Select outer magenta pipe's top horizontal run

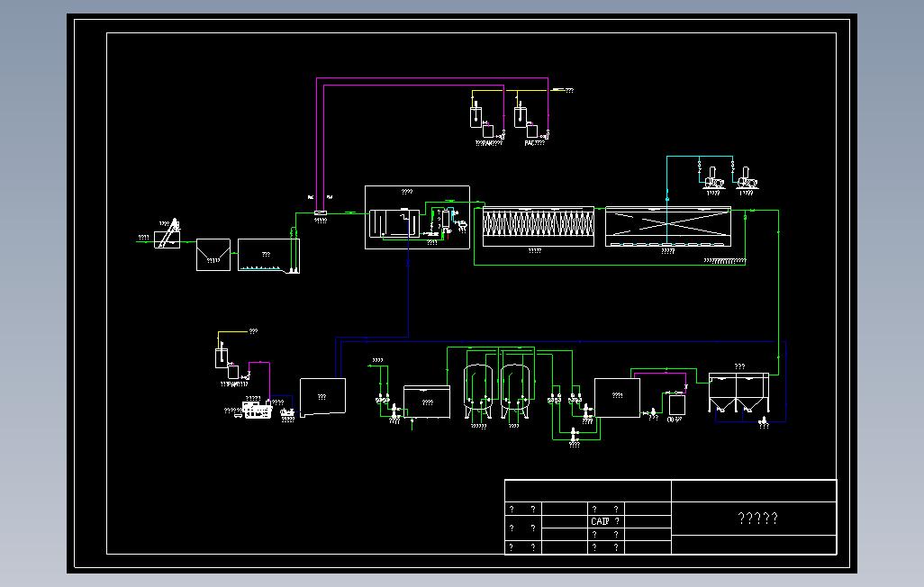pos(432,77)
